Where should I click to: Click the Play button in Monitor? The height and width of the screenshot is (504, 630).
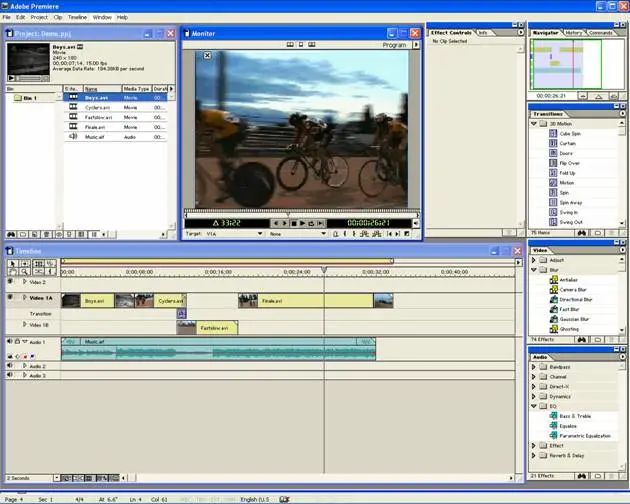click(x=302, y=223)
